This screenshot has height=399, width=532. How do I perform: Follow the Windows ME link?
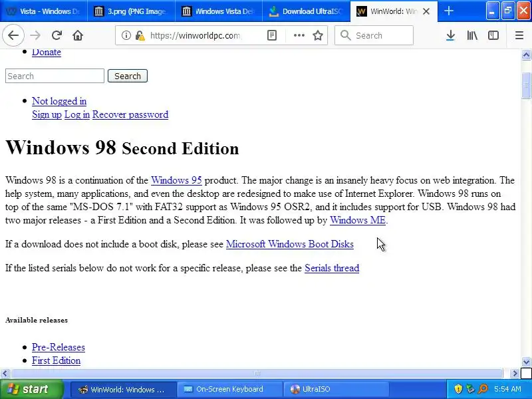(358, 220)
